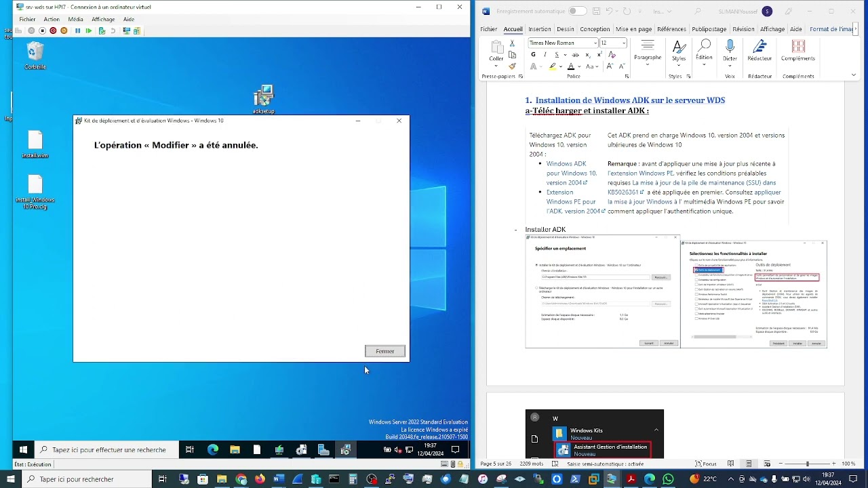
Task: Open the font color dropdown arrow
Action: [x=580, y=66]
